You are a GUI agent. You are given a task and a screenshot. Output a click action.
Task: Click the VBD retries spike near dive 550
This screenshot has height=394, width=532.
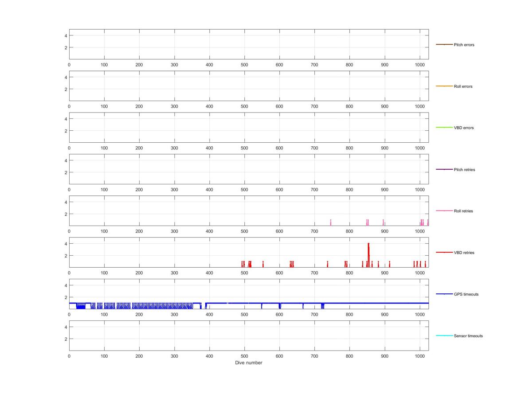263,264
